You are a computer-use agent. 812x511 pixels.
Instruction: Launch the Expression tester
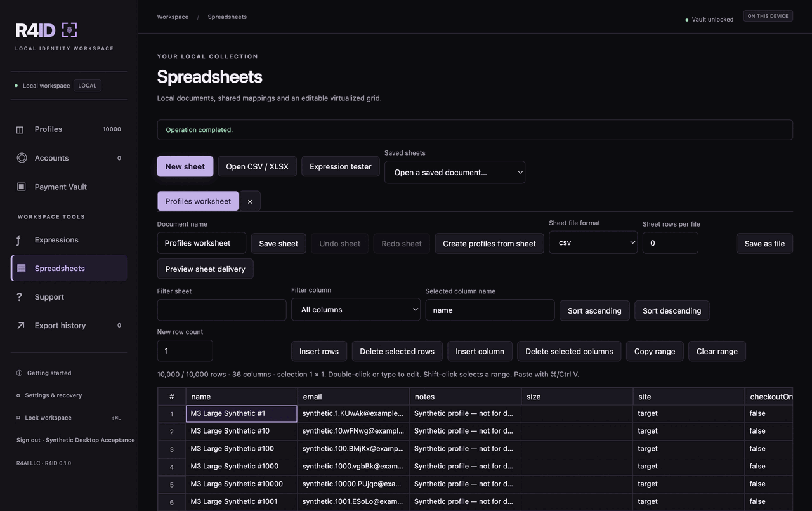341,166
